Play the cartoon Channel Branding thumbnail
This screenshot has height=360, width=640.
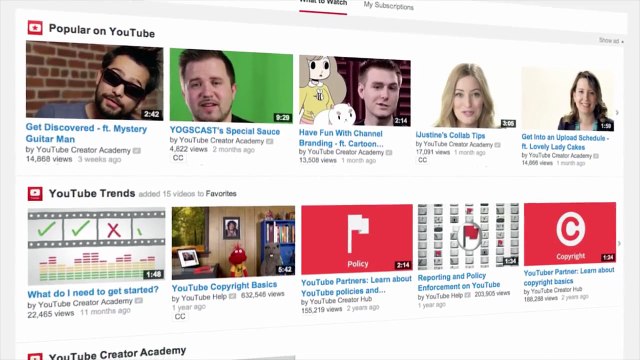point(355,91)
